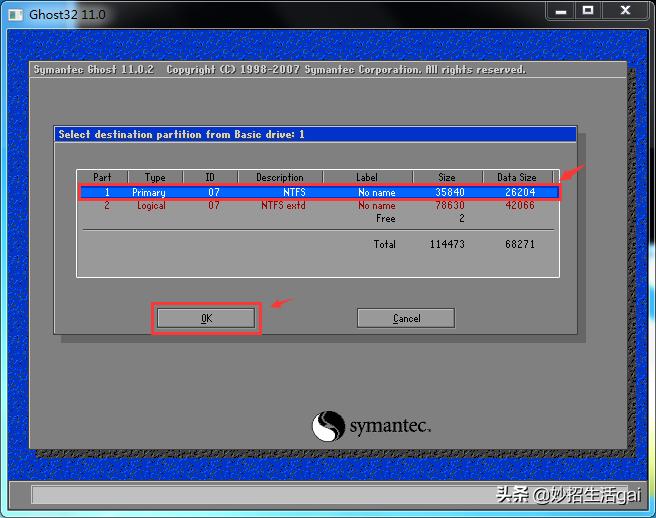Click the Description column header
656x518 pixels.
(x=280, y=177)
